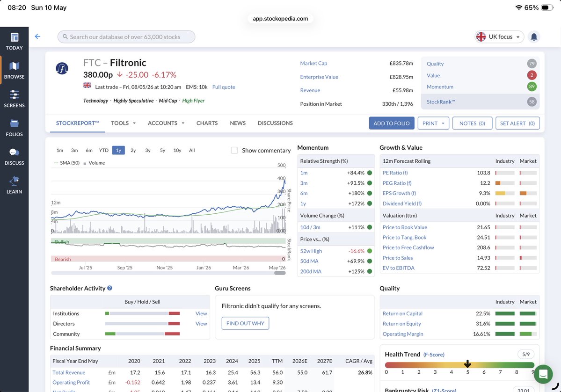Viewport: 561px width, 392px height.
Task: Switch to the STOCKREPORT tab
Action: point(77,123)
